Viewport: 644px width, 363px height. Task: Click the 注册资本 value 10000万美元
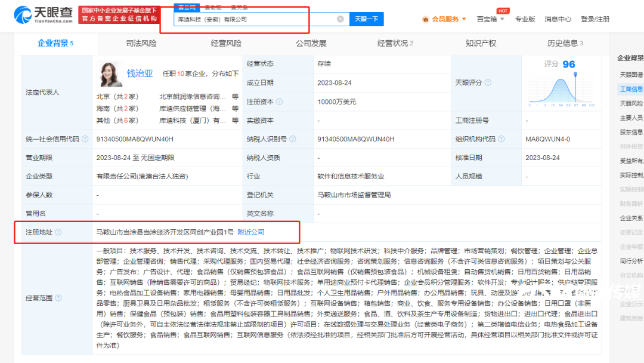337,101
